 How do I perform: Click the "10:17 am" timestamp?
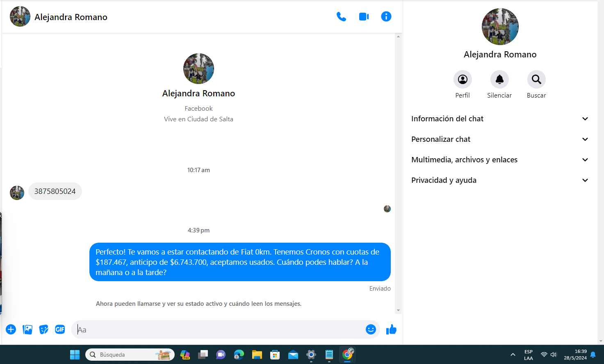tap(198, 170)
